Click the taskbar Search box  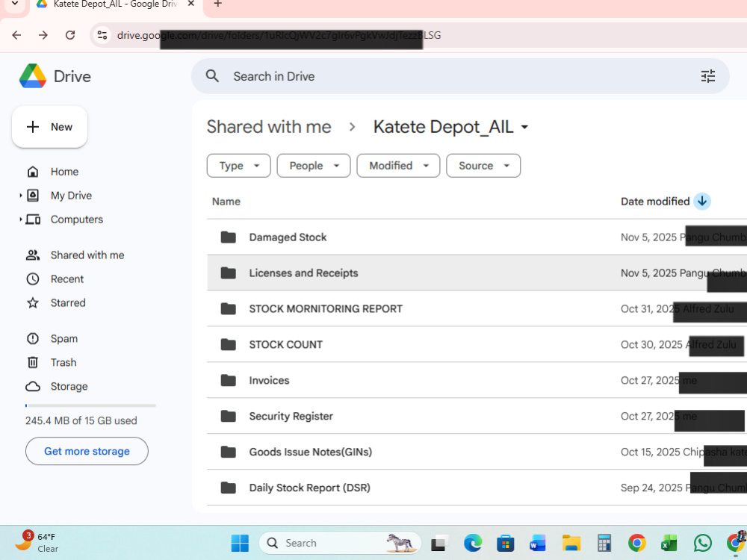(340, 543)
